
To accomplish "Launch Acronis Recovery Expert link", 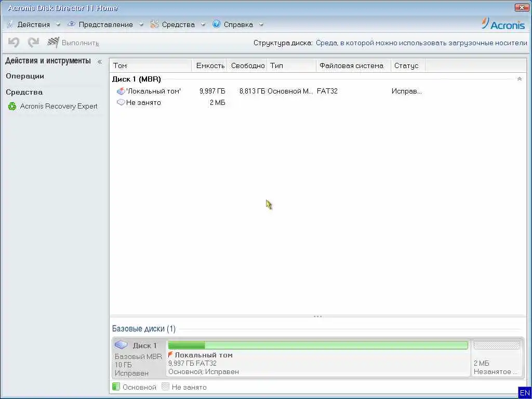I will pos(58,107).
